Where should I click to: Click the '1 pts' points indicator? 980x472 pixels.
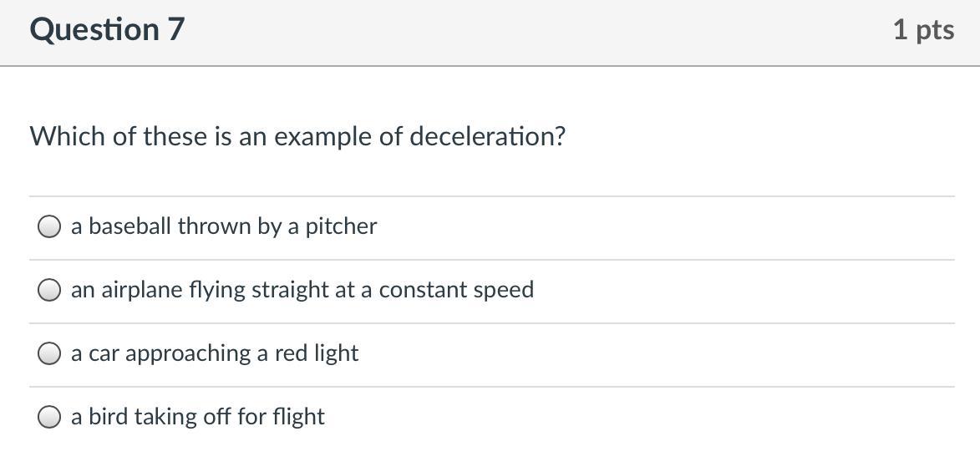922,30
